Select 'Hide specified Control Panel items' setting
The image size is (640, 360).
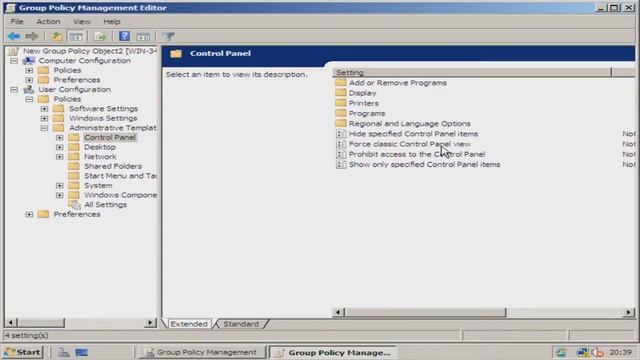(x=413, y=134)
